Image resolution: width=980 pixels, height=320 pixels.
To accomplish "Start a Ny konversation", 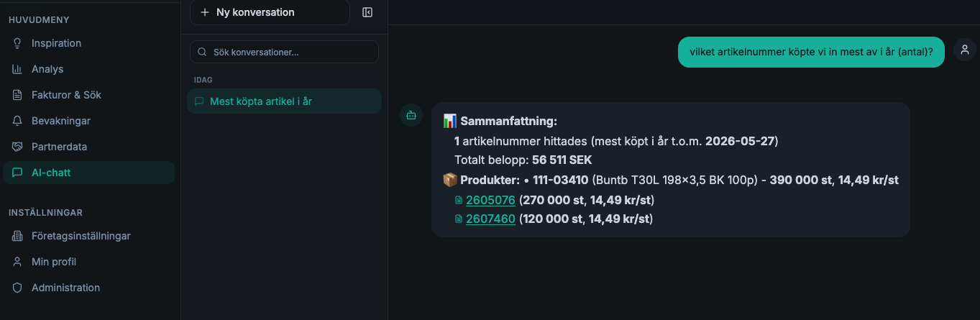I will (270, 12).
